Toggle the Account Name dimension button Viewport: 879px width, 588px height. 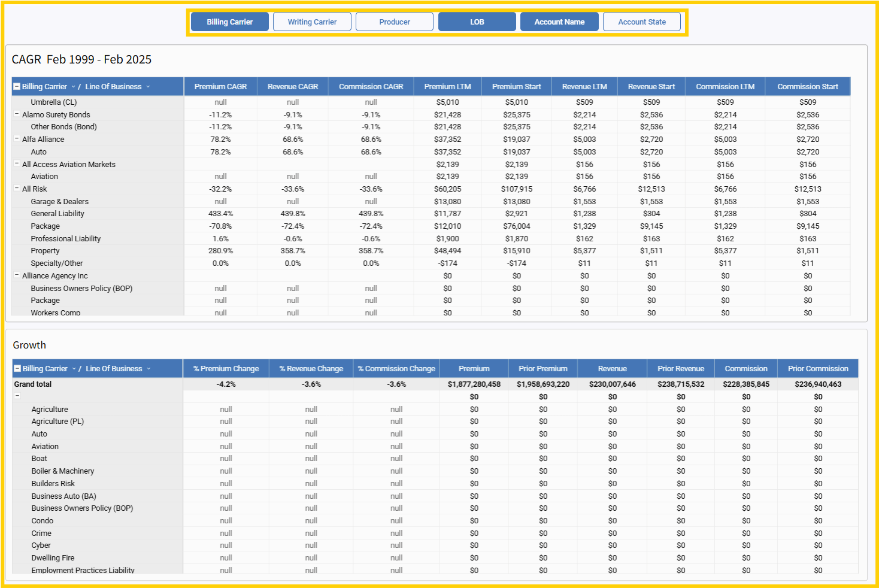pos(559,22)
